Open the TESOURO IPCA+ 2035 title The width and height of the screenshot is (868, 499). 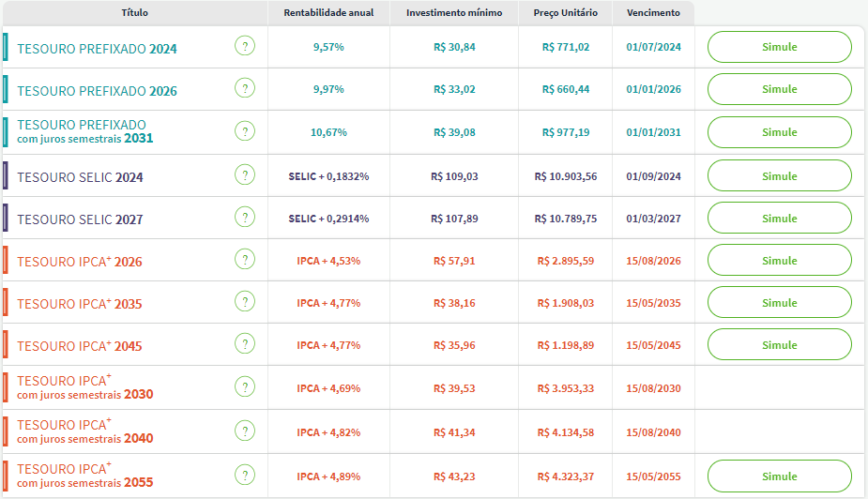point(79,304)
